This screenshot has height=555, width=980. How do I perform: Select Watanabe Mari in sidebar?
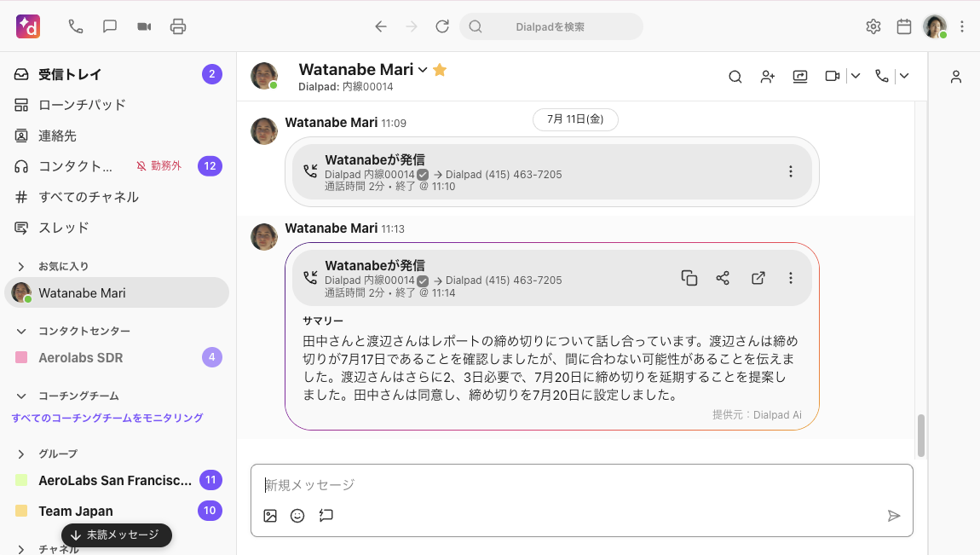(117, 292)
